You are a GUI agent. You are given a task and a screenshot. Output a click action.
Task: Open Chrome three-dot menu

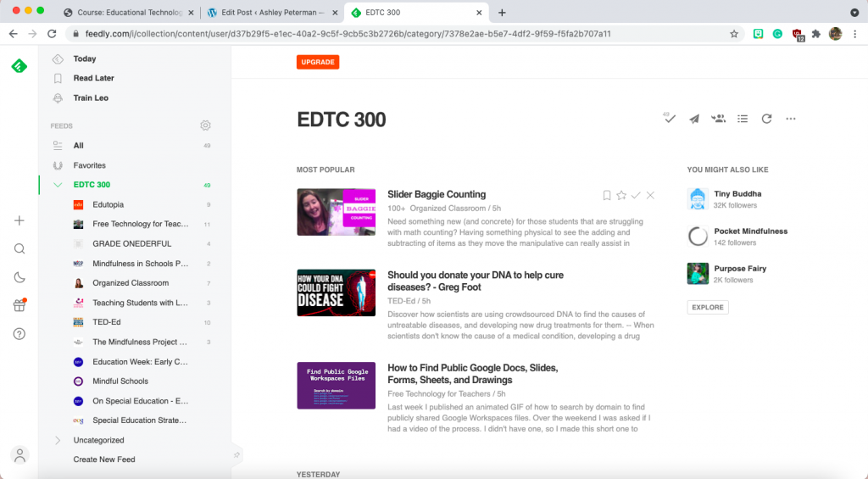click(854, 34)
